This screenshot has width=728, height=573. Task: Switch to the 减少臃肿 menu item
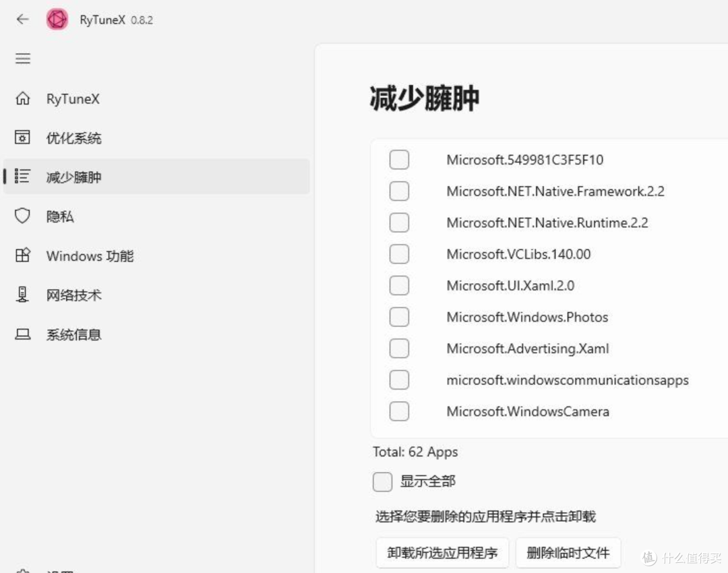[x=156, y=177]
